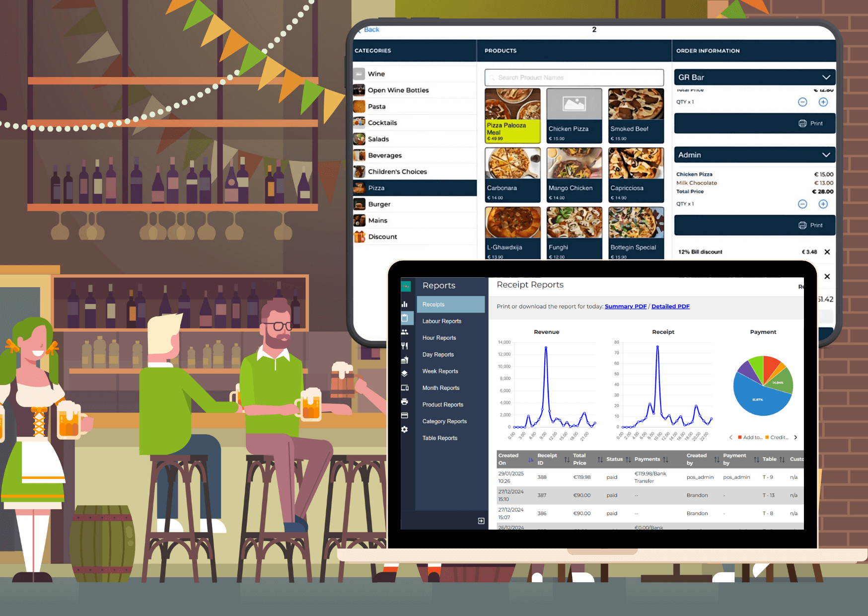Select the Pasta category
This screenshot has height=616, width=868.
(x=415, y=106)
